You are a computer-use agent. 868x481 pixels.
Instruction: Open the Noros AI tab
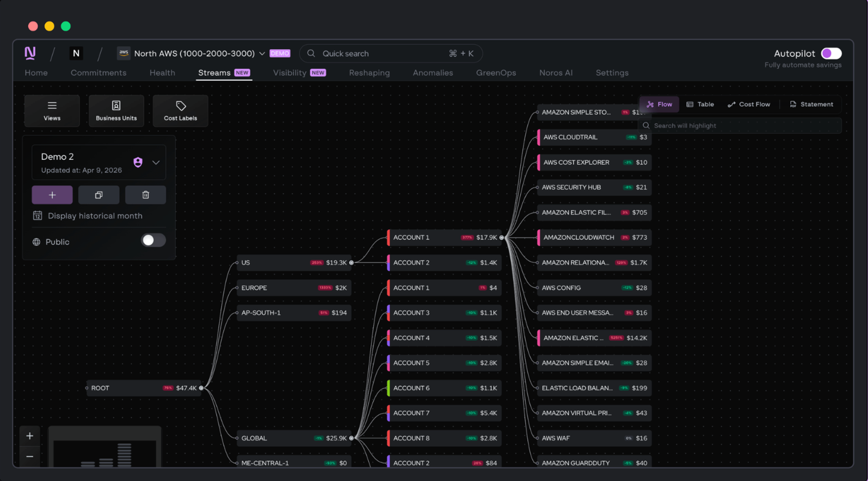tap(556, 73)
